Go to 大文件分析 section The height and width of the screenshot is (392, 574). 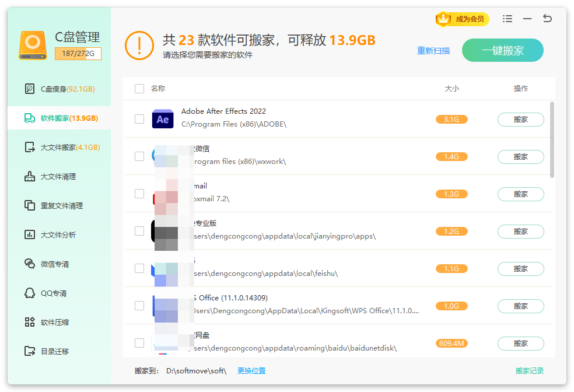(59, 235)
